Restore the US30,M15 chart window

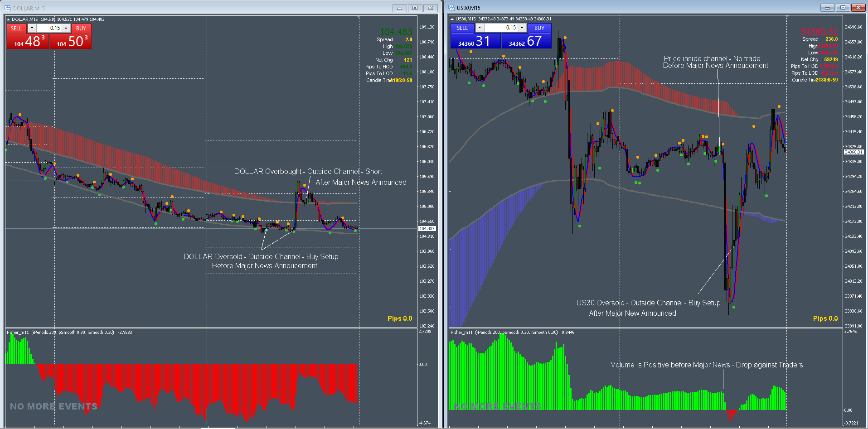coord(843,8)
